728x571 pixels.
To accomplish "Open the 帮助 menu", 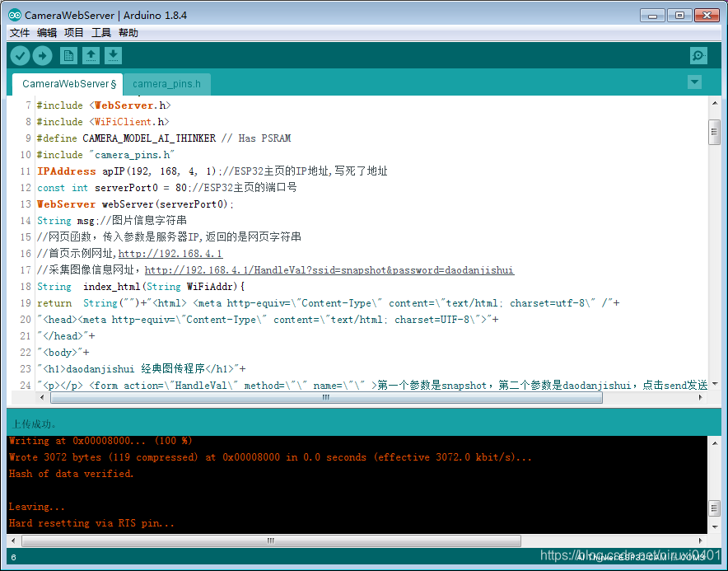I will point(128,32).
